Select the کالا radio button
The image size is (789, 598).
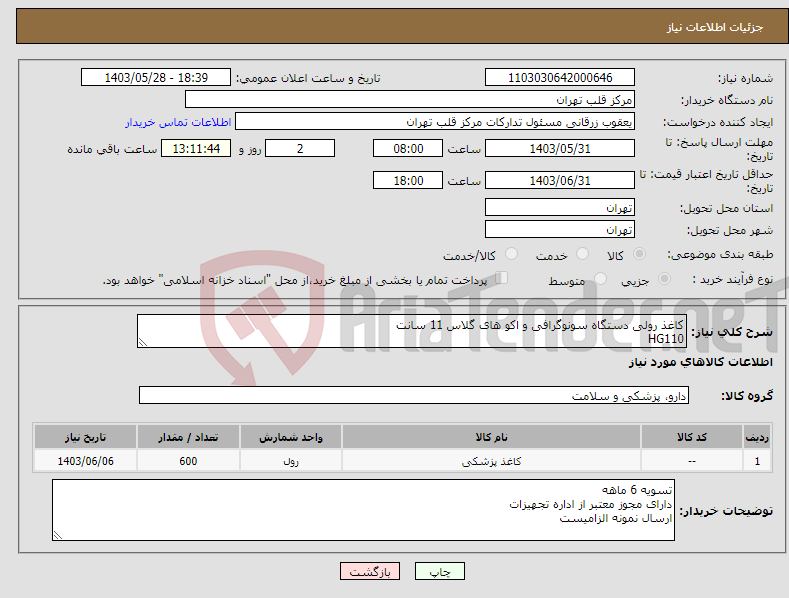(639, 254)
